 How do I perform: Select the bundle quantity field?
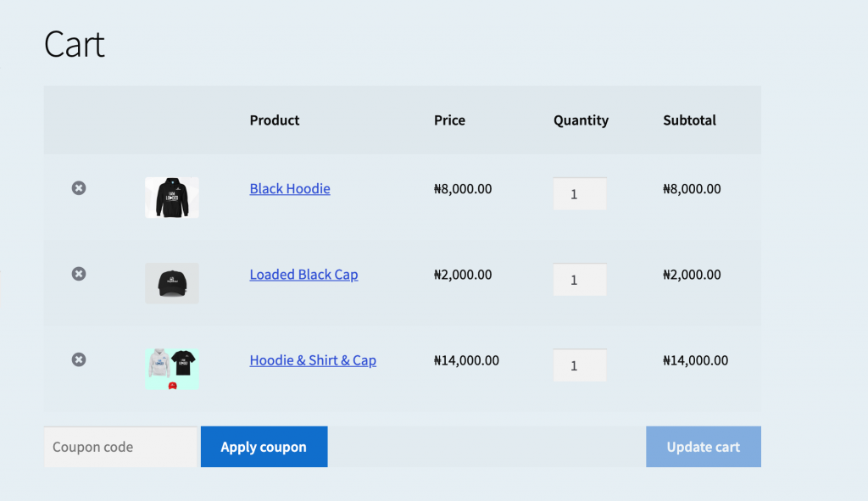tap(580, 365)
